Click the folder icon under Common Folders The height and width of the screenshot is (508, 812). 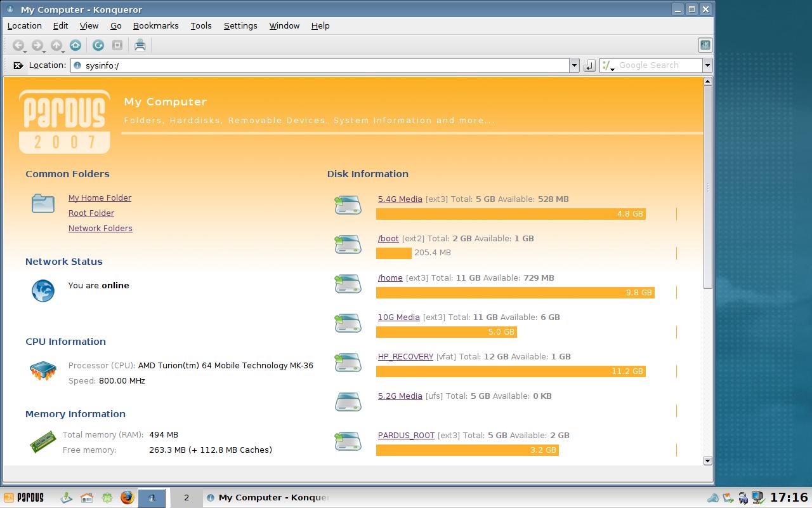[x=43, y=203]
